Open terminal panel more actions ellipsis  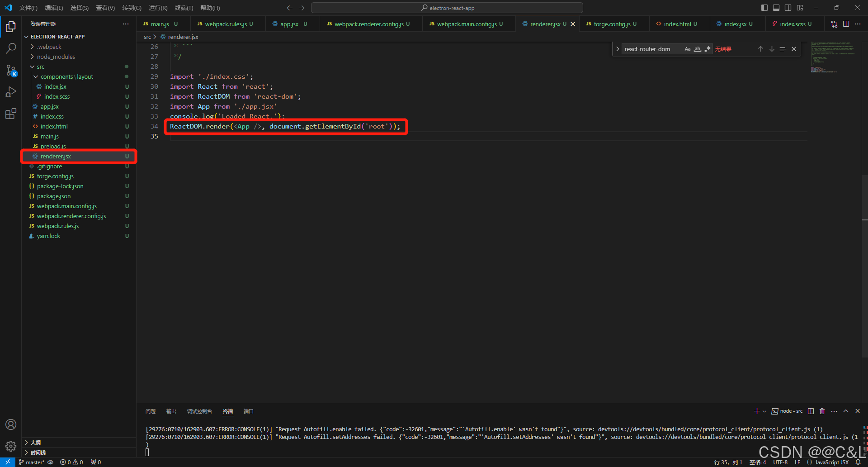pos(834,411)
